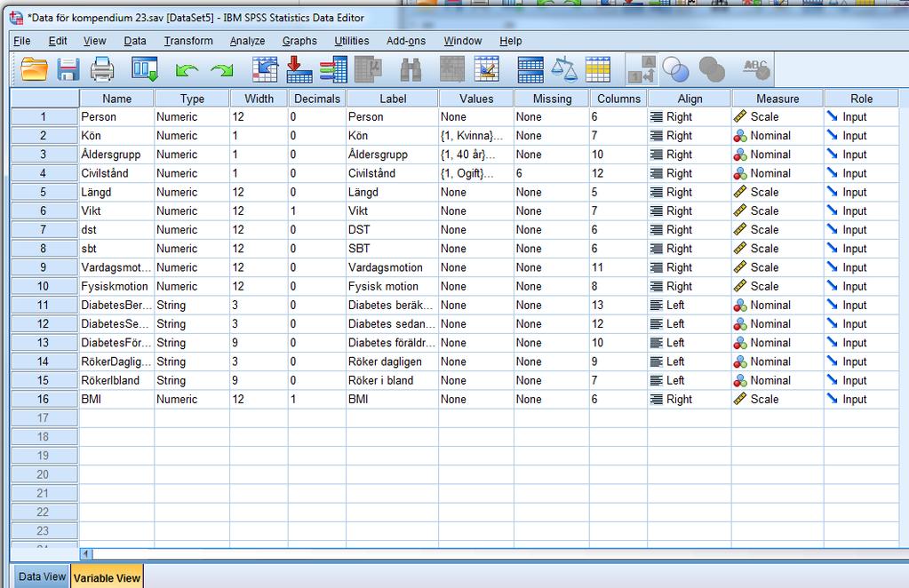
Task: Click the Print toolbar icon
Action: coord(102,69)
